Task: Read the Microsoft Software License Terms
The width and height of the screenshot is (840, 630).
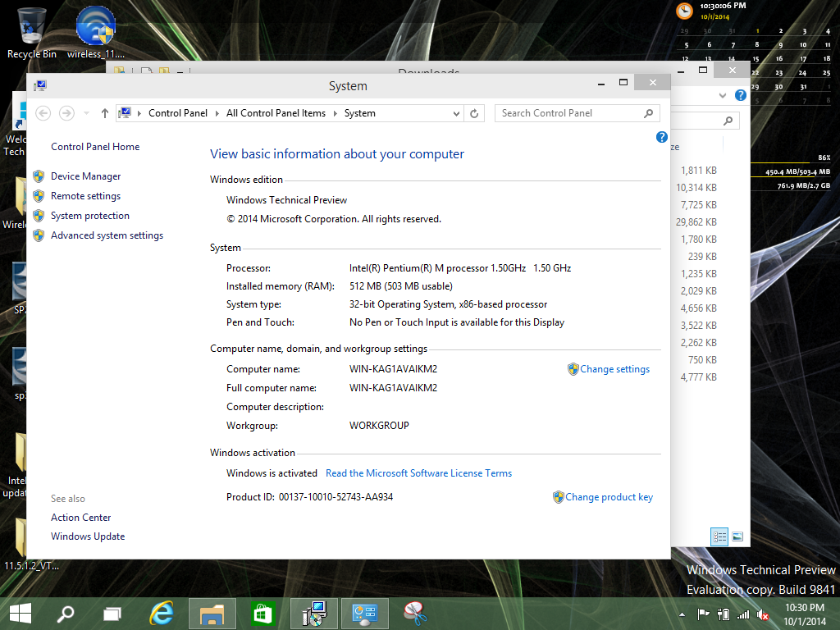Action: (419, 473)
